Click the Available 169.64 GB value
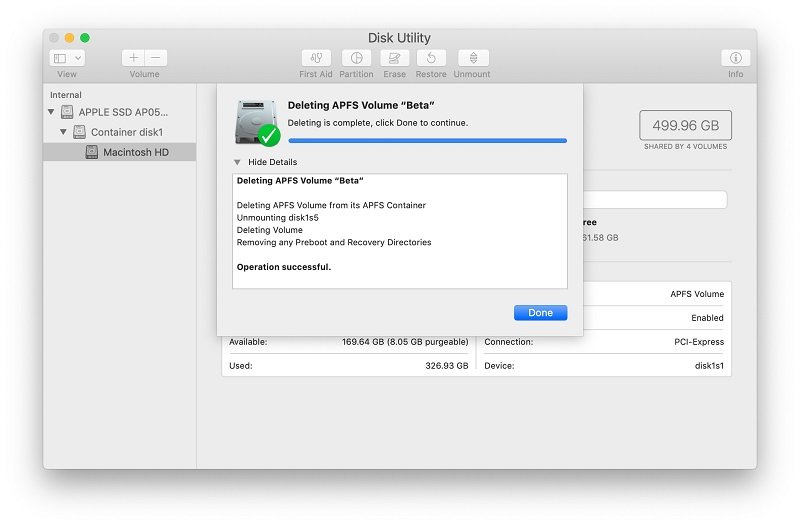 (405, 342)
